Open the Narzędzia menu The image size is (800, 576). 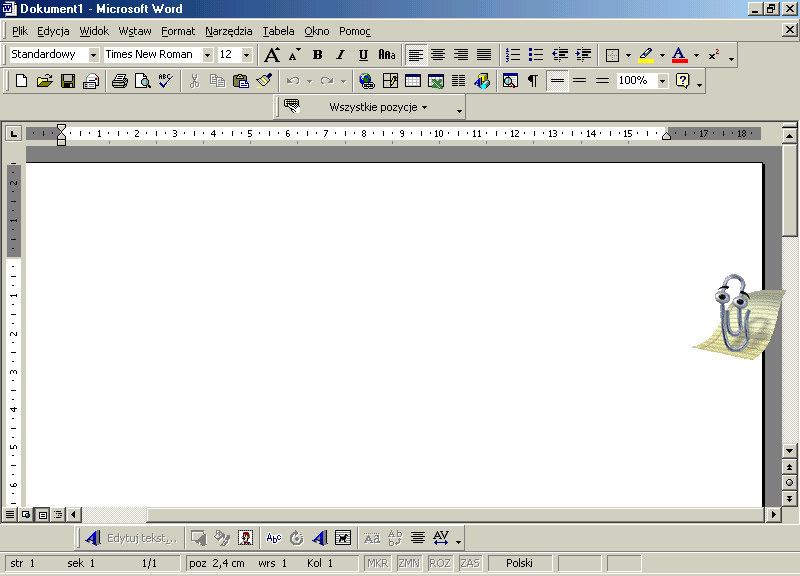click(x=229, y=31)
